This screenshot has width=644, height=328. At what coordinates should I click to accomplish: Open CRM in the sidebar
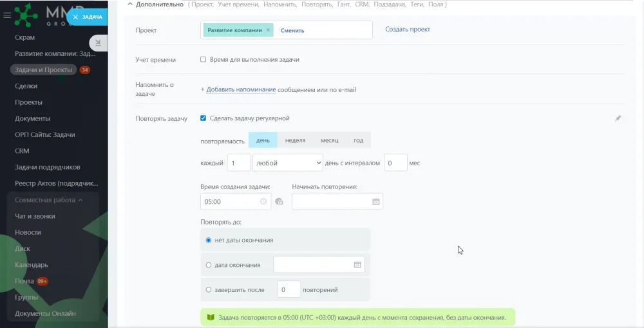click(22, 151)
